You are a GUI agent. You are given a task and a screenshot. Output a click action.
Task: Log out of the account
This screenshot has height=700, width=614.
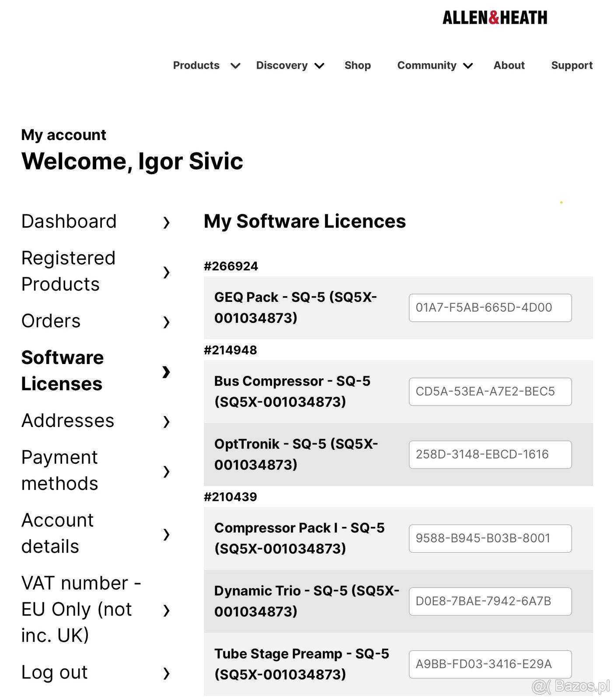coord(55,672)
